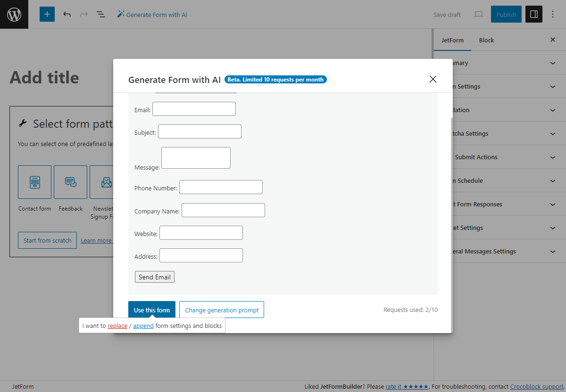The image size is (566, 392).
Task: Open the JetForm tab
Action: [452, 40]
